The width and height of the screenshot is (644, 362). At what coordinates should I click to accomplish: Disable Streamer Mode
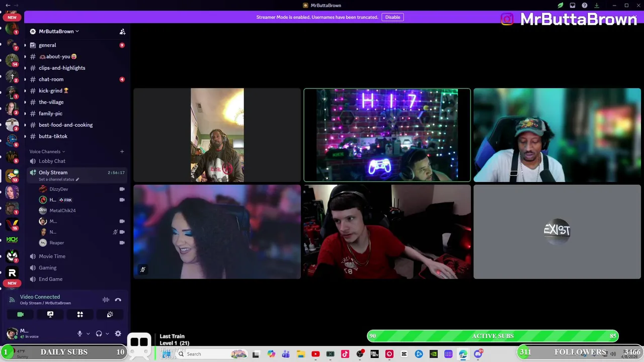point(392,17)
